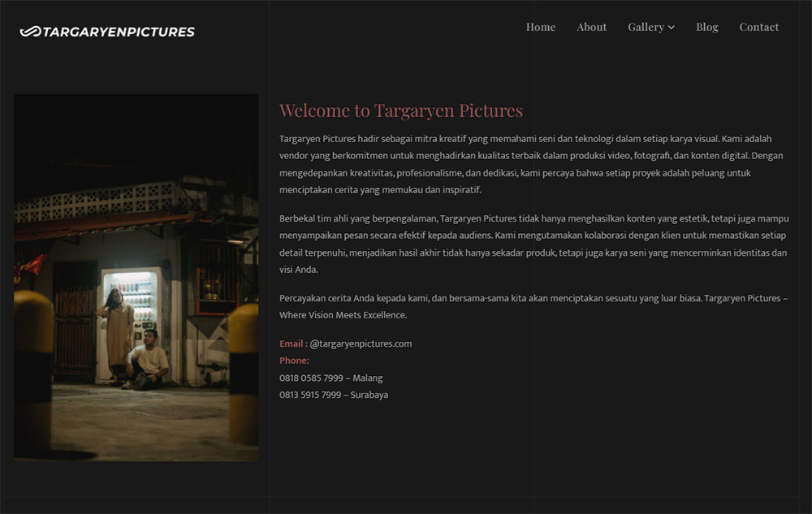The height and width of the screenshot is (514, 812).
Task: Click the @targaryenpictures.com email address
Action: click(361, 343)
